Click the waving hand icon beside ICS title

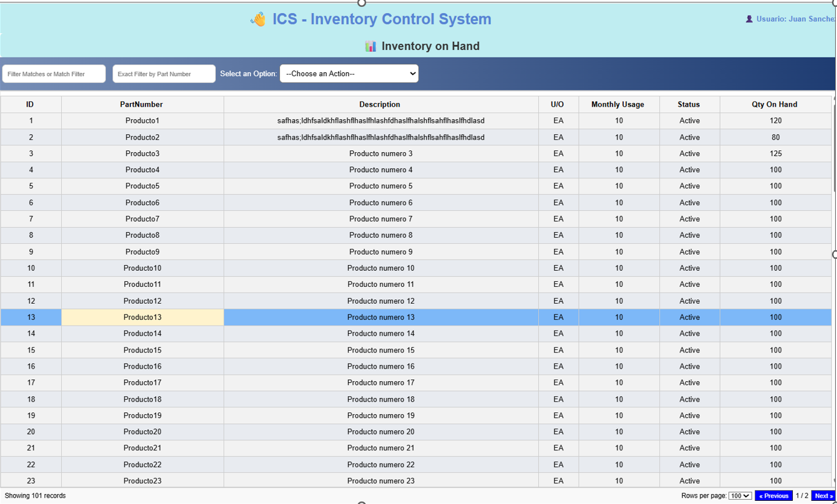(258, 20)
